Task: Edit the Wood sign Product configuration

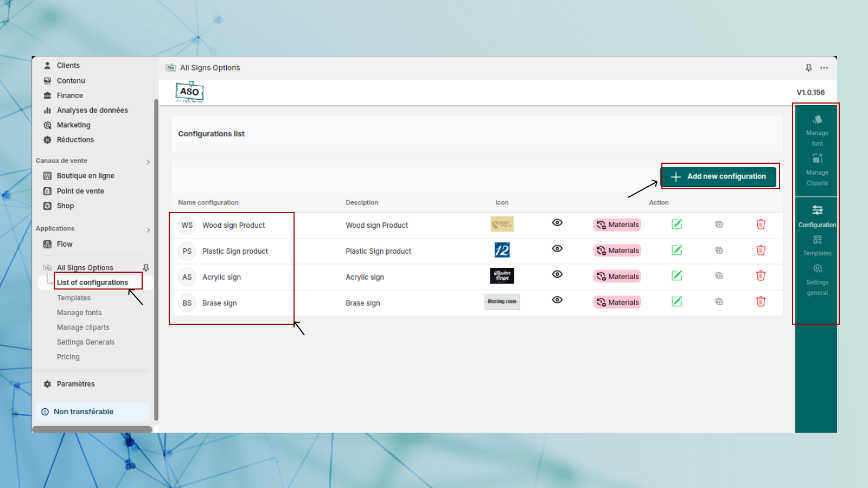Action: point(676,224)
